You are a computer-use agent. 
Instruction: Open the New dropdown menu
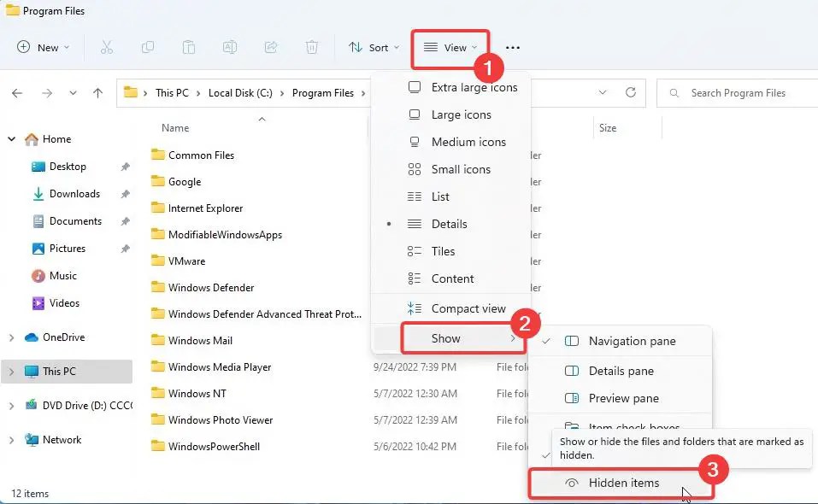click(42, 48)
